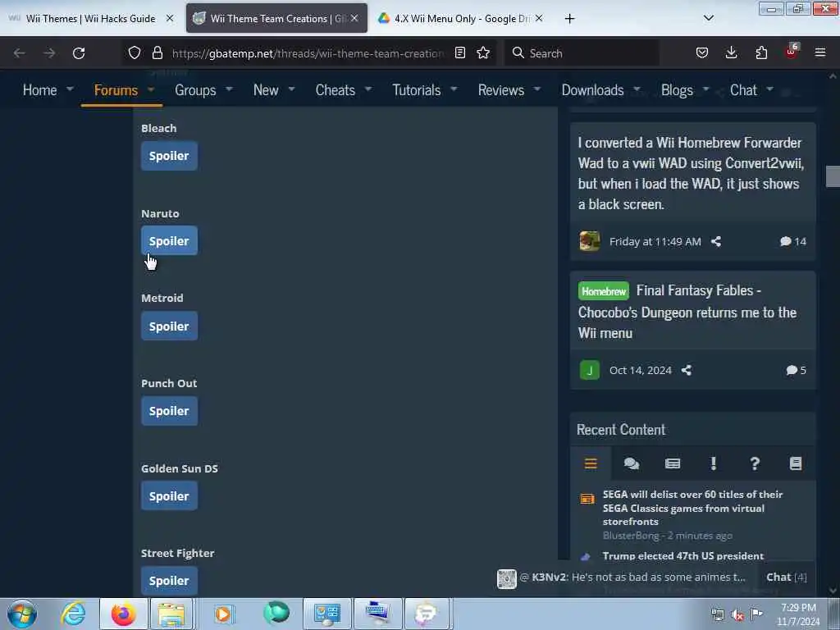Reveal the Naruto spoiler
Image resolution: width=840 pixels, height=630 pixels.
tap(169, 241)
